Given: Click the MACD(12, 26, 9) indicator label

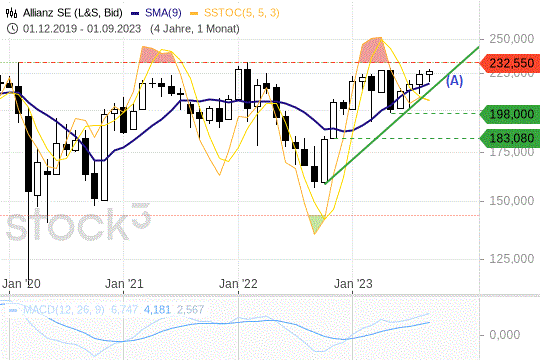Looking at the screenshot, I should (64, 310).
